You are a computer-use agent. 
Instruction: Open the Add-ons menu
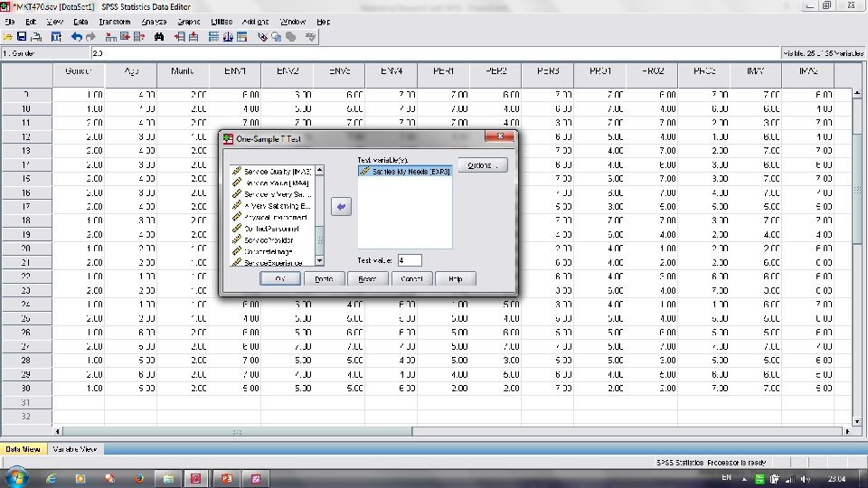click(255, 22)
